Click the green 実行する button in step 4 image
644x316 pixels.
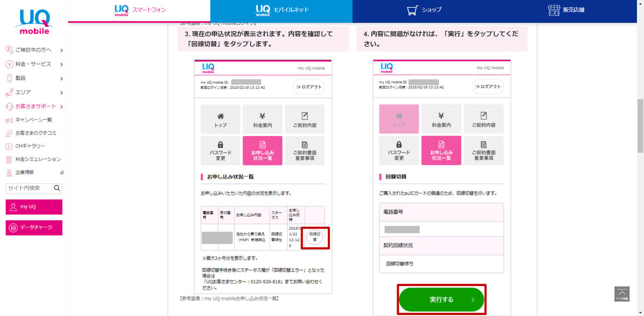click(442, 299)
